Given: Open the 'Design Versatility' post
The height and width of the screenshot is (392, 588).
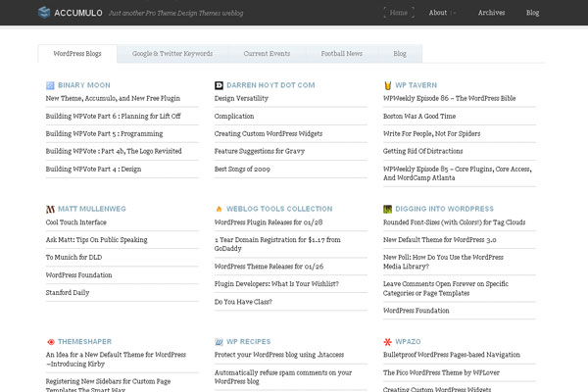Looking at the screenshot, I should [241, 98].
